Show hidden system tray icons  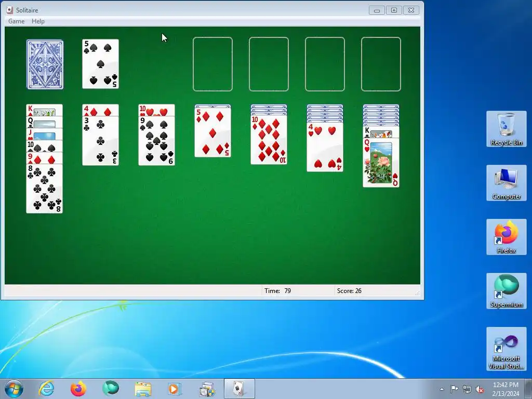point(442,389)
